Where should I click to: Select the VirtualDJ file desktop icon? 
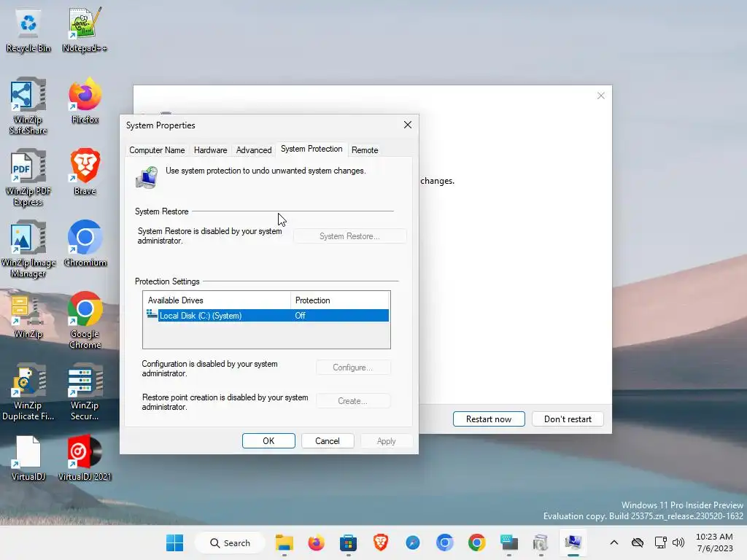click(28, 458)
